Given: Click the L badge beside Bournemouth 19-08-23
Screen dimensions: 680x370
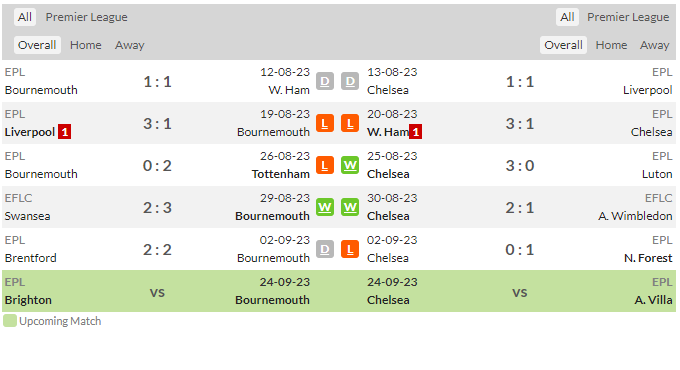Looking at the screenshot, I should pos(325,123).
